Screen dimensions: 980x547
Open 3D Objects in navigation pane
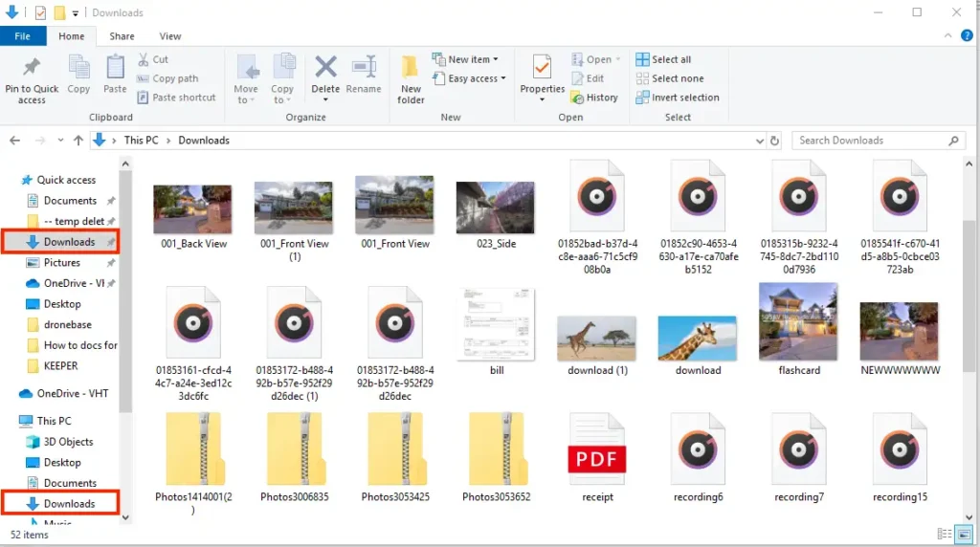coord(59,442)
